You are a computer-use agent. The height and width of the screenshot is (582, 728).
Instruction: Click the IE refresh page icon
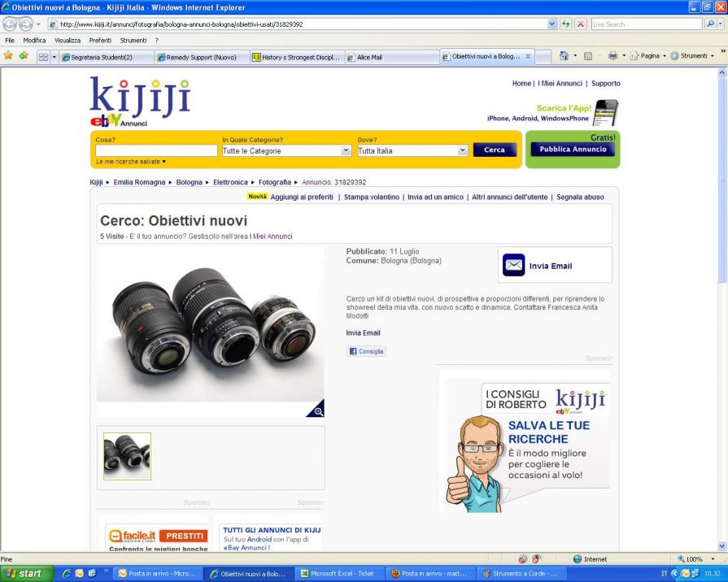(566, 24)
